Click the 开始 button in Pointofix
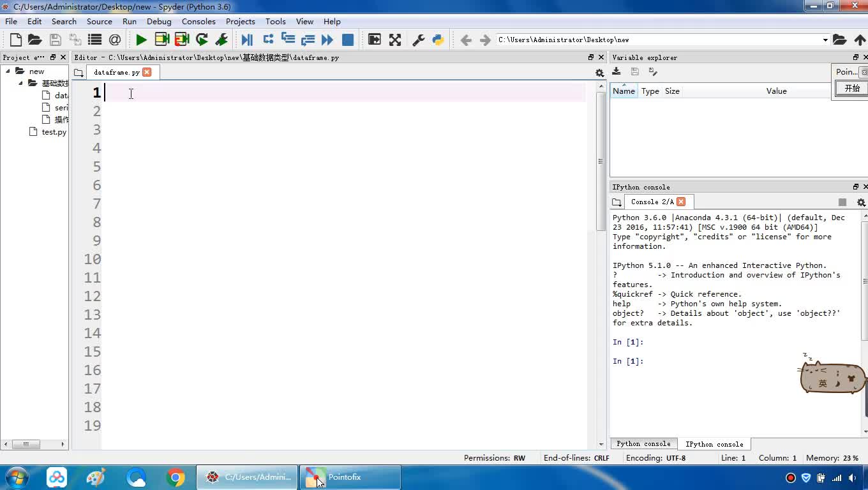Image resolution: width=868 pixels, height=490 pixels. (x=852, y=89)
